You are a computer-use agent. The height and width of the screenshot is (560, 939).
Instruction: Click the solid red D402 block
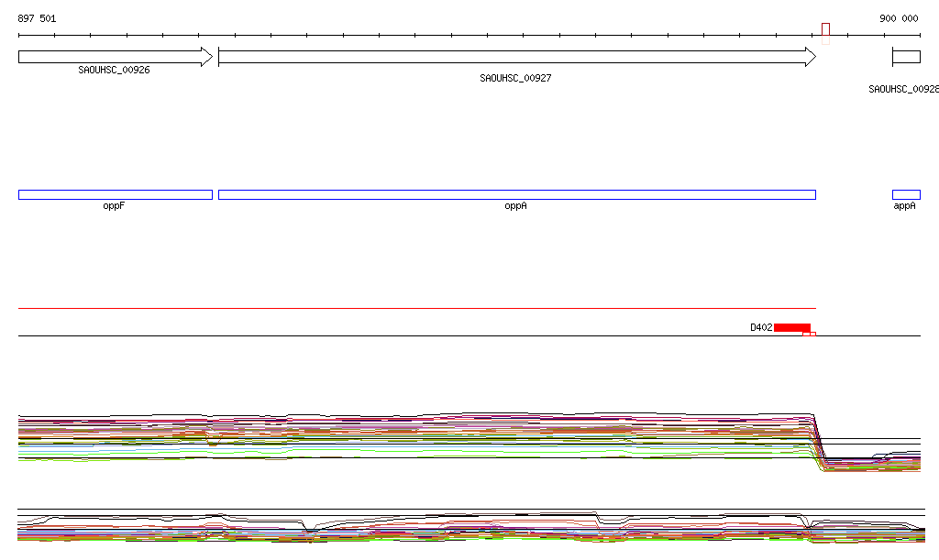point(792,327)
